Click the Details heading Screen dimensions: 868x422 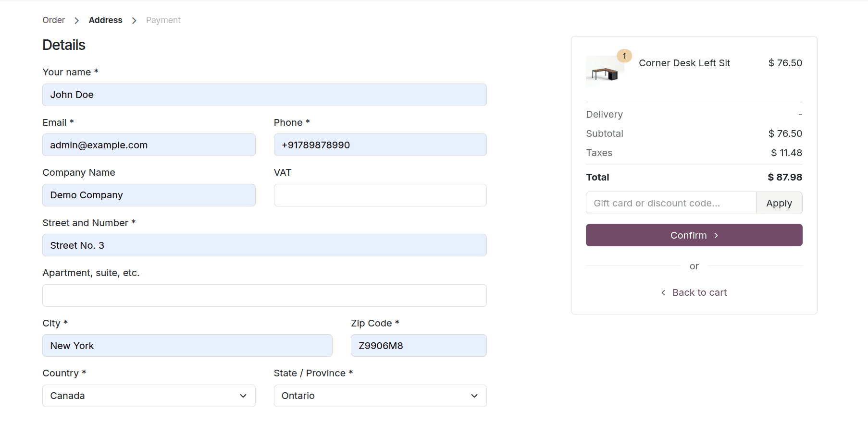pos(64,45)
